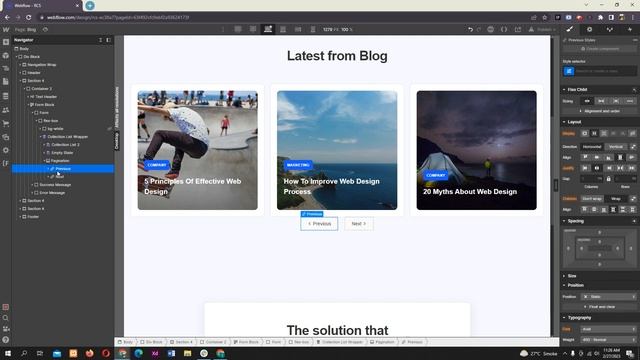The width and height of the screenshot is (640, 360).
Task: Select Footer in Navigator tree
Action: pos(33,217)
